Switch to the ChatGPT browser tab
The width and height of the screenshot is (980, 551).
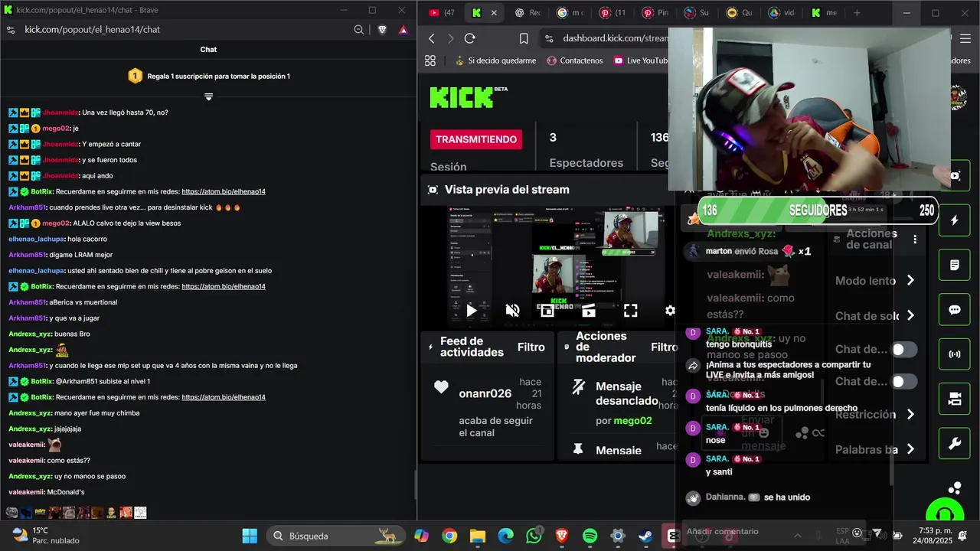[528, 13]
